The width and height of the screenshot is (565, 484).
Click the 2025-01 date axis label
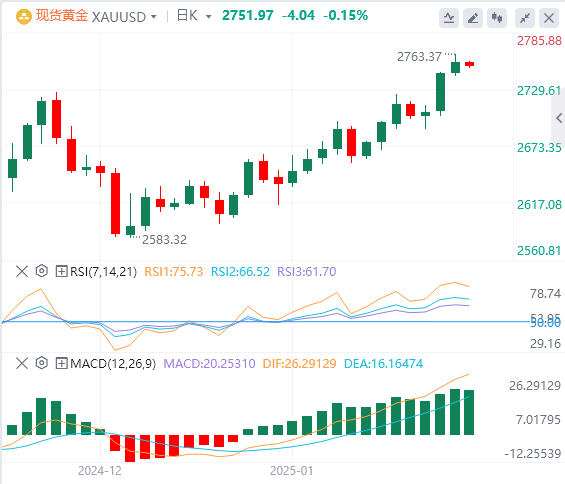click(x=292, y=471)
